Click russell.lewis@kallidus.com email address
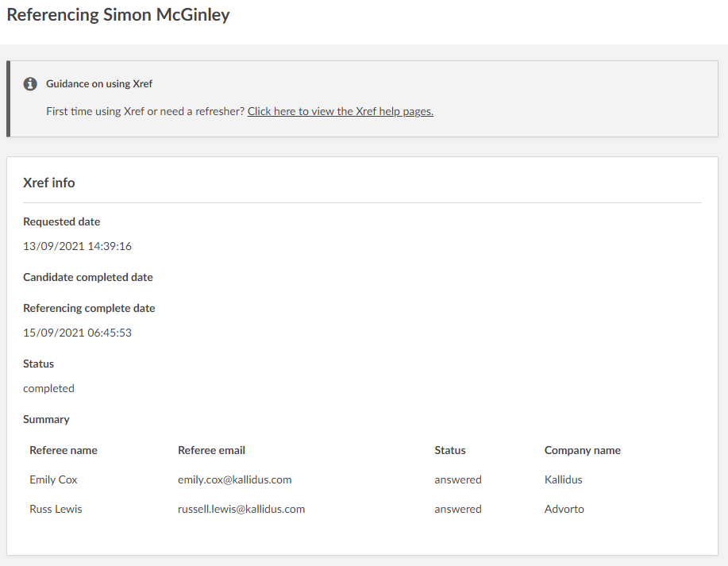The width and height of the screenshot is (728, 566). pos(241,509)
